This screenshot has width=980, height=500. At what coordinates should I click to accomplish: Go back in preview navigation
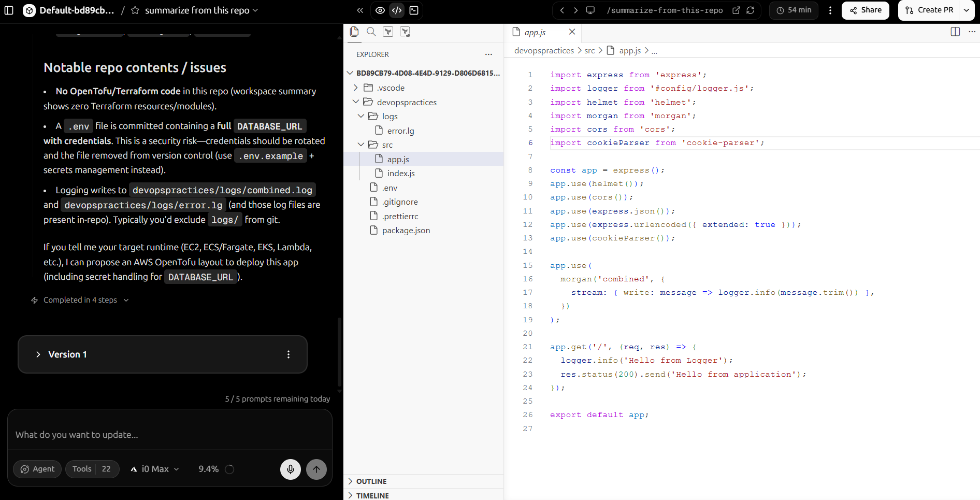click(x=562, y=10)
